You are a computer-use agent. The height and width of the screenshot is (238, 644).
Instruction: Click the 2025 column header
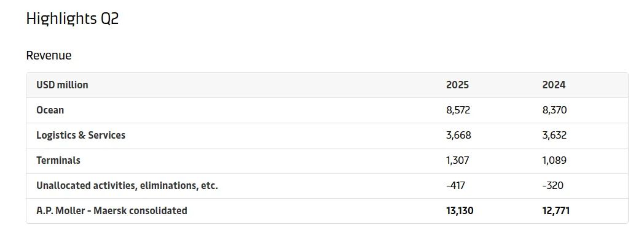pos(458,85)
